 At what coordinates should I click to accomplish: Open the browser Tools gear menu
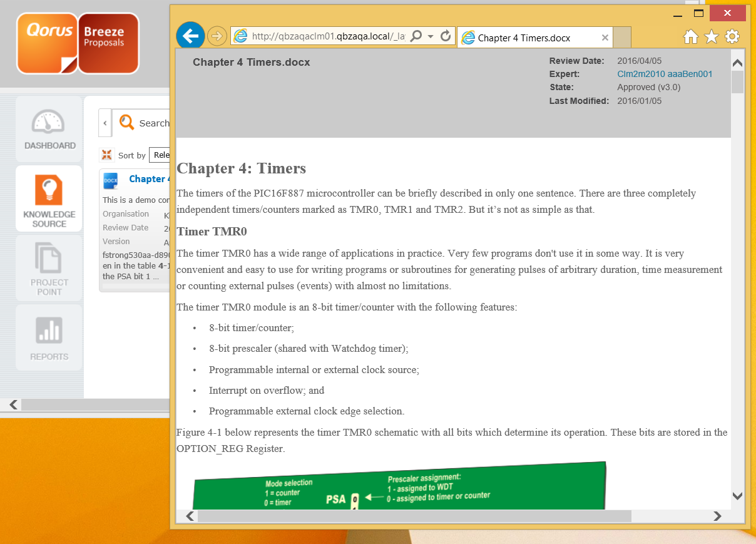(x=732, y=37)
